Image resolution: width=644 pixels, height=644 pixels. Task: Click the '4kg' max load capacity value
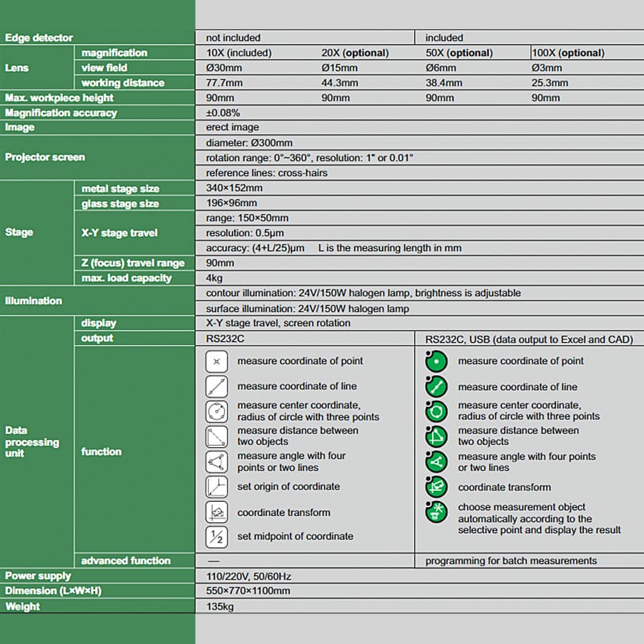click(215, 278)
